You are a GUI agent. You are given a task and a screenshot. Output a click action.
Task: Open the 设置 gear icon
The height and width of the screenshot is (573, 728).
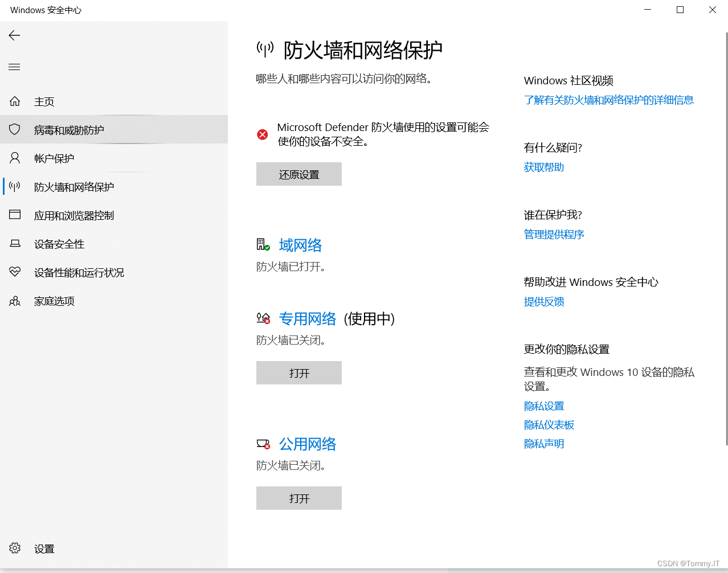[x=14, y=548]
